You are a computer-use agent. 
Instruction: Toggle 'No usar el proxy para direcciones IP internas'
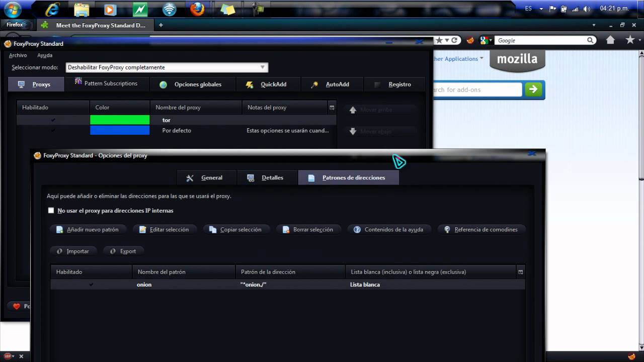pos(51,211)
